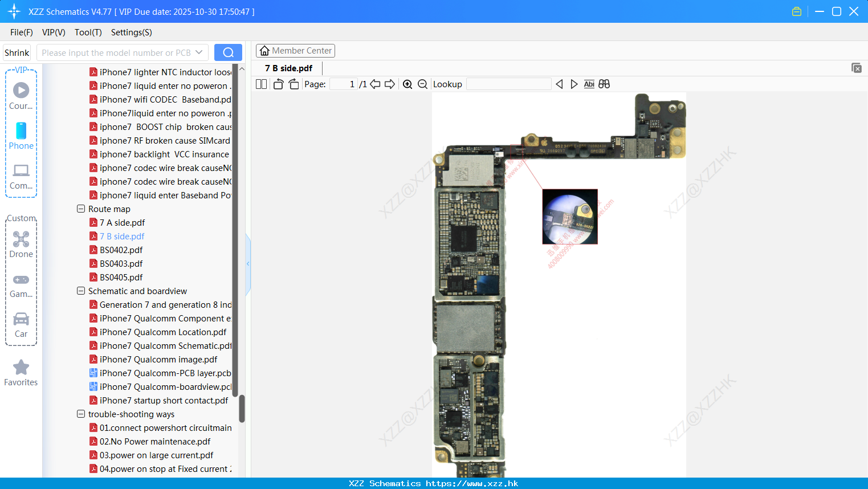This screenshot has width=868, height=489.
Task: Open the Car sidebar category
Action: 21,325
